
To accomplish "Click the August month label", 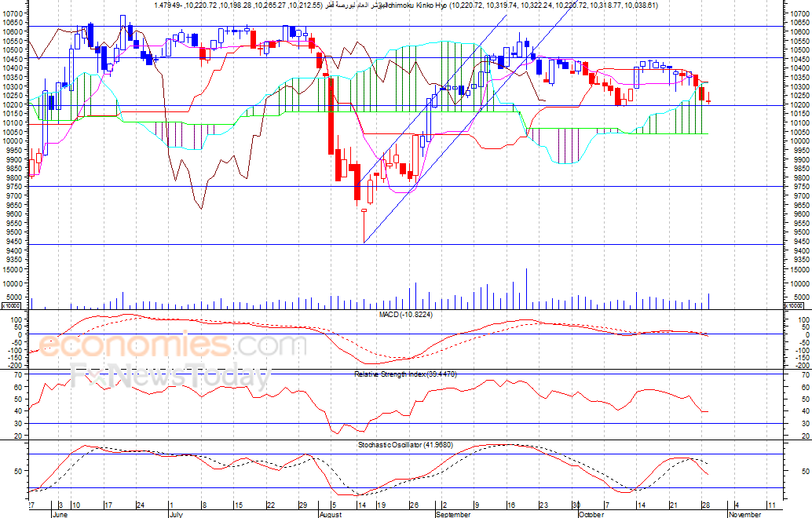I will [331, 514].
